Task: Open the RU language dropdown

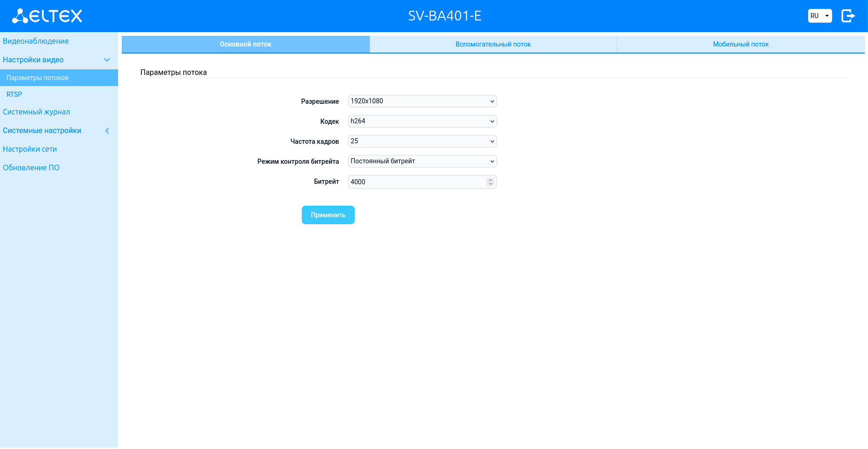Action: [820, 16]
